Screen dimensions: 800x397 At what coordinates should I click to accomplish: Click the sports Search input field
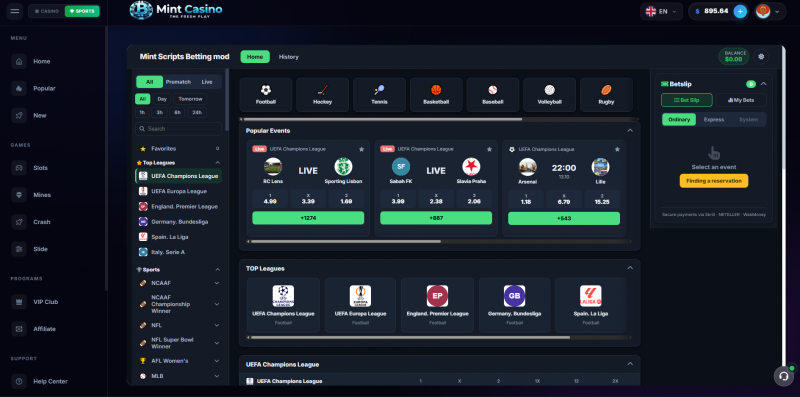click(179, 129)
